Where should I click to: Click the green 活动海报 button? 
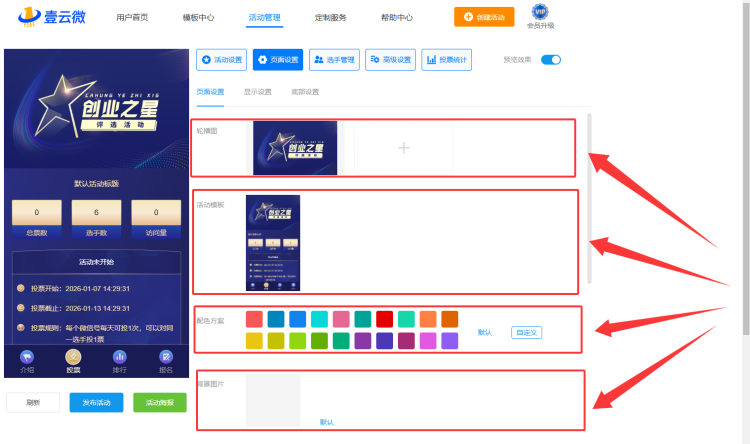click(160, 403)
